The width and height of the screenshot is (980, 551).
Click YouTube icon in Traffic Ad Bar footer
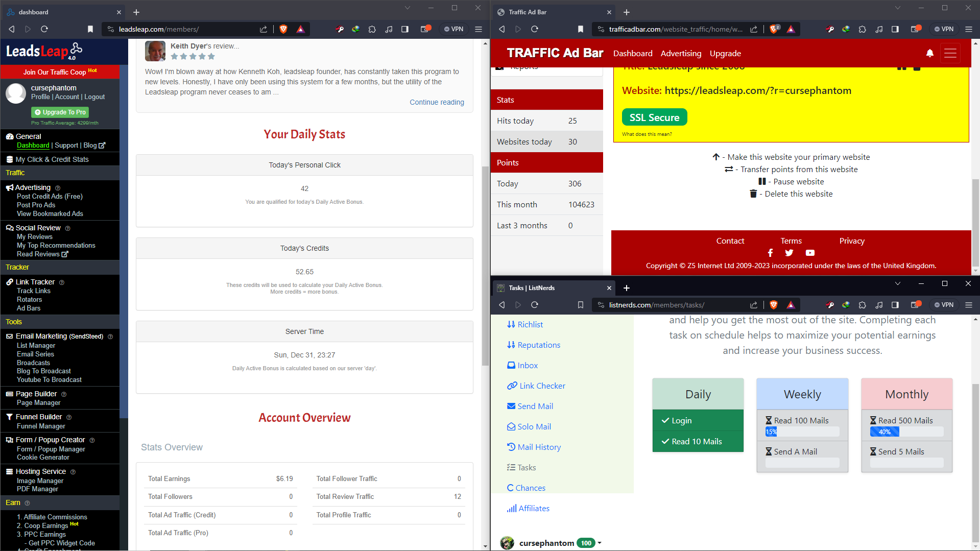pos(810,253)
